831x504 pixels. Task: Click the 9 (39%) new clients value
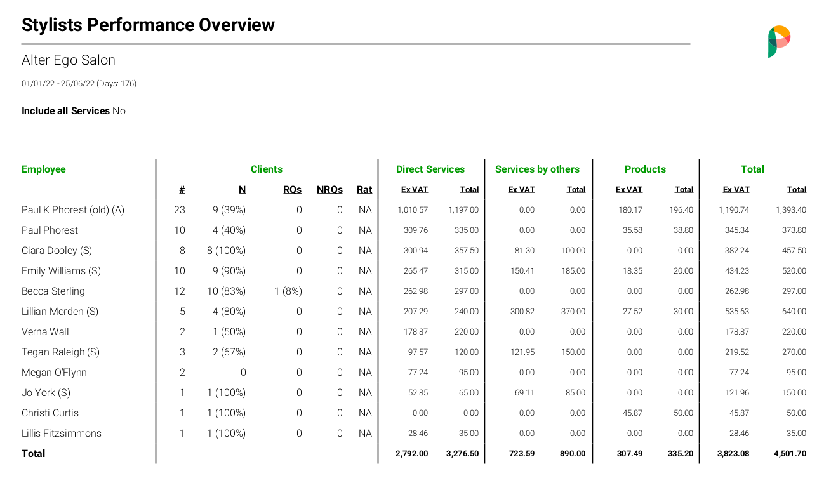point(229,210)
